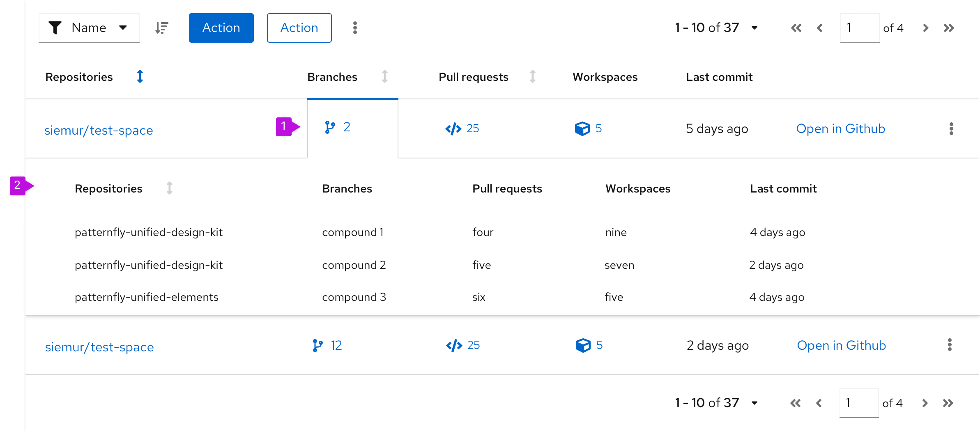This screenshot has height=431, width=980.
Task: Expand Pull requests cell with 25 in first row
Action: 462,129
